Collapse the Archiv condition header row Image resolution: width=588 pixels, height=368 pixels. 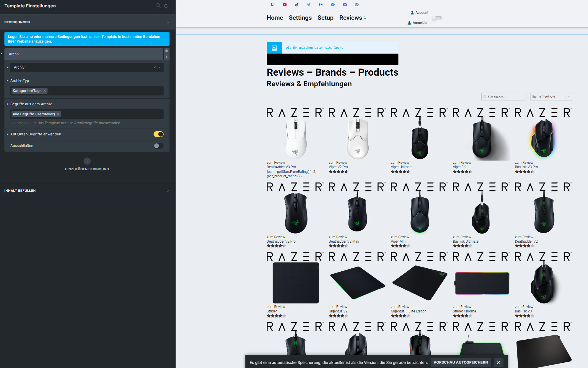(84, 54)
